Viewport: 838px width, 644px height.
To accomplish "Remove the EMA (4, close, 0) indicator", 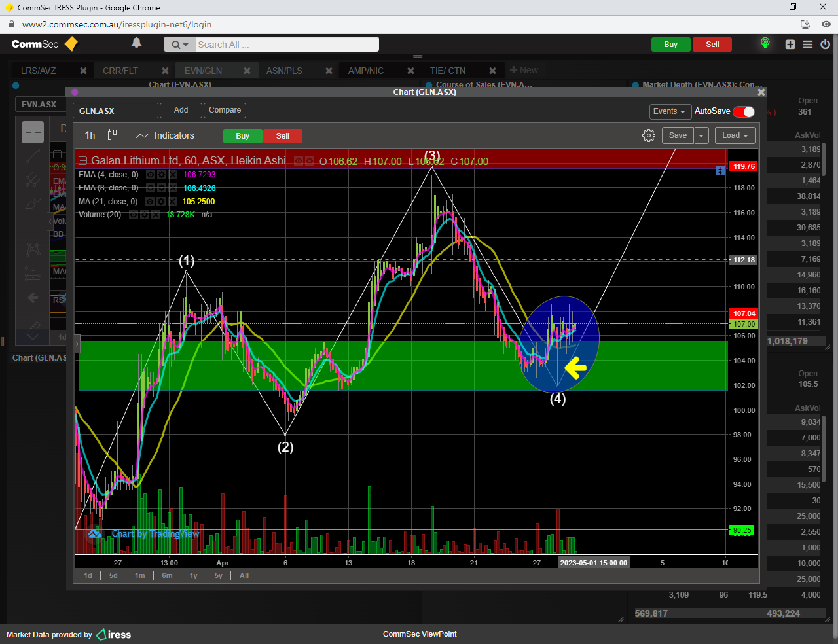I will (173, 175).
